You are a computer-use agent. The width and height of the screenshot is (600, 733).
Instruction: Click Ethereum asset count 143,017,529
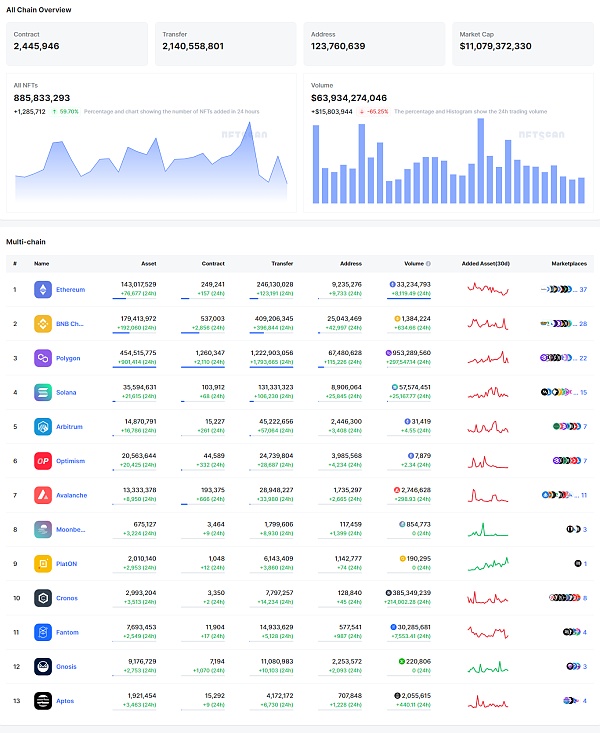pyautogui.click(x=138, y=284)
